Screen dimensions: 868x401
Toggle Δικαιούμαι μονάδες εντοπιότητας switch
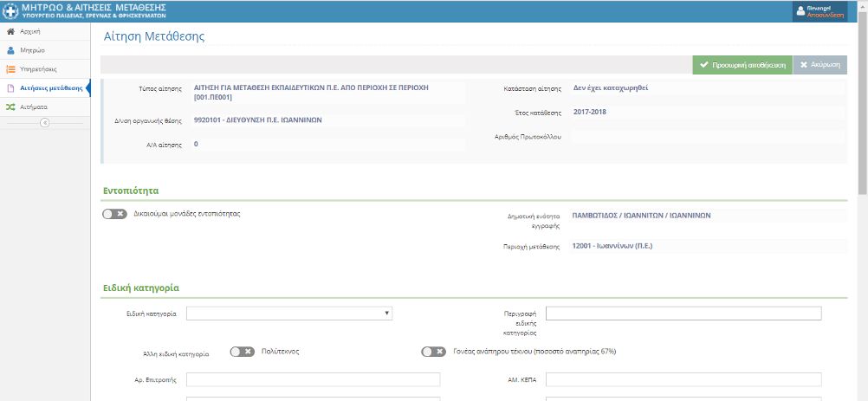(x=114, y=214)
